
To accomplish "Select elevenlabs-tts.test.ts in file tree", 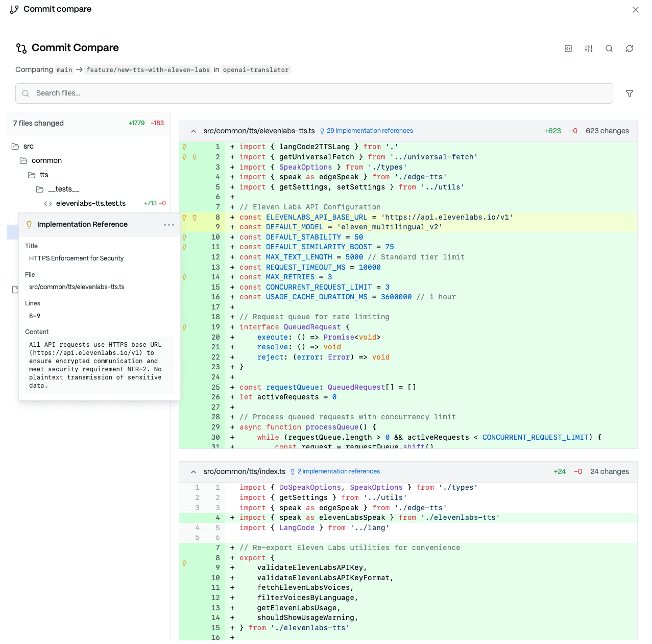I will tap(91, 204).
